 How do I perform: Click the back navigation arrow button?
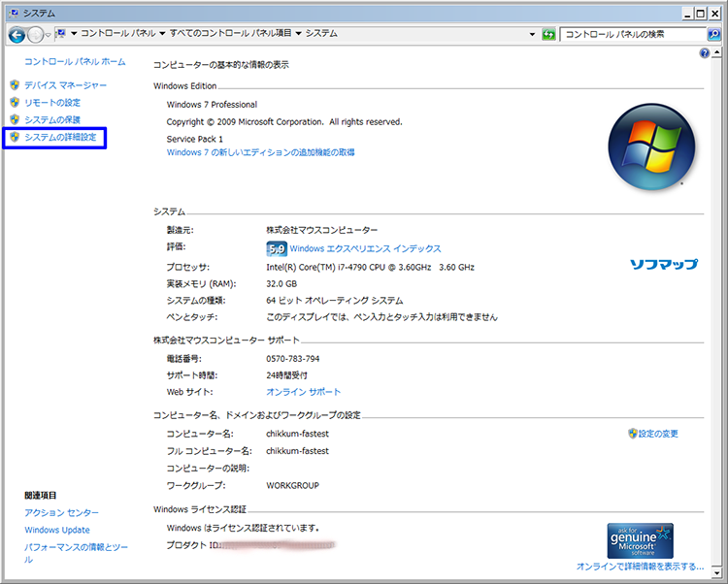pos(17,34)
